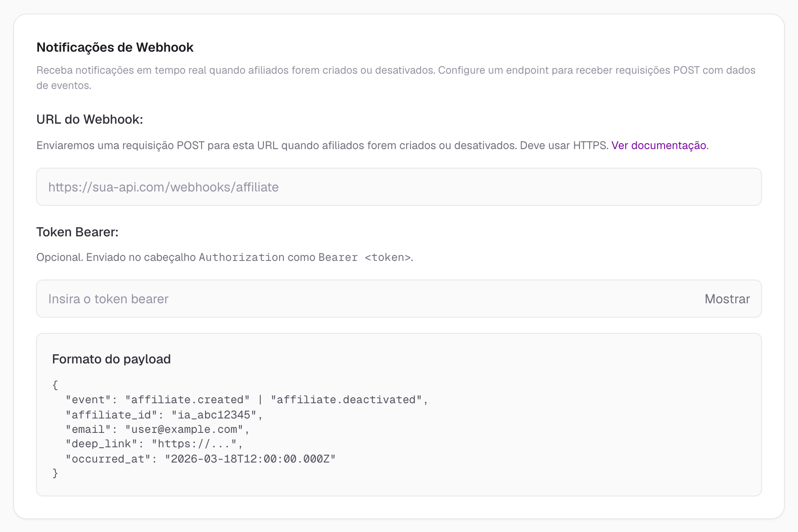This screenshot has height=532, width=798.
Task: Click the 'URL do Webhook:' label
Action: 90,119
